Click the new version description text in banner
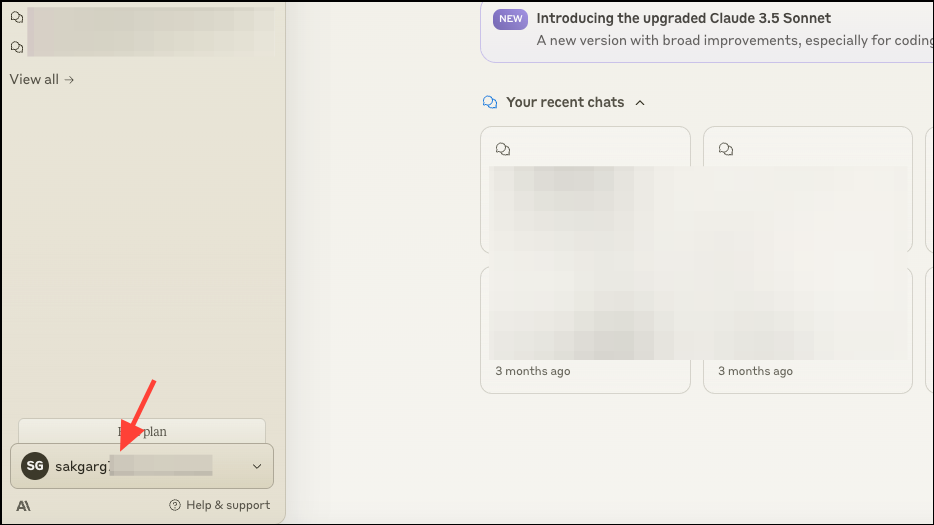The width and height of the screenshot is (934, 525). [x=734, y=41]
